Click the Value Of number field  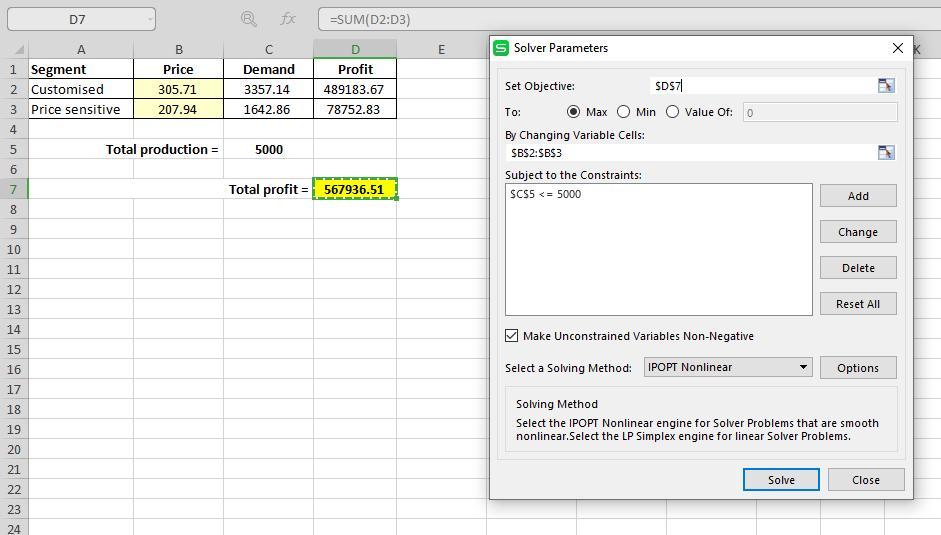(820, 112)
